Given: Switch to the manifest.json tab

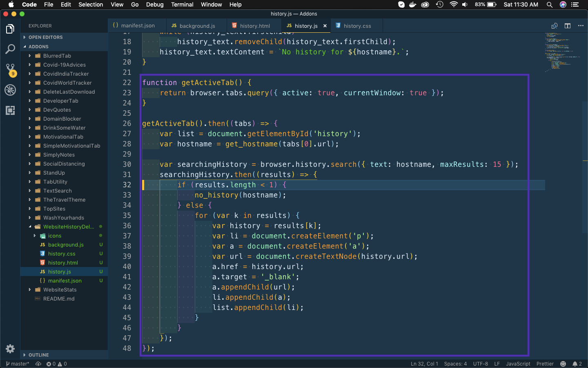Looking at the screenshot, I should (x=137, y=26).
